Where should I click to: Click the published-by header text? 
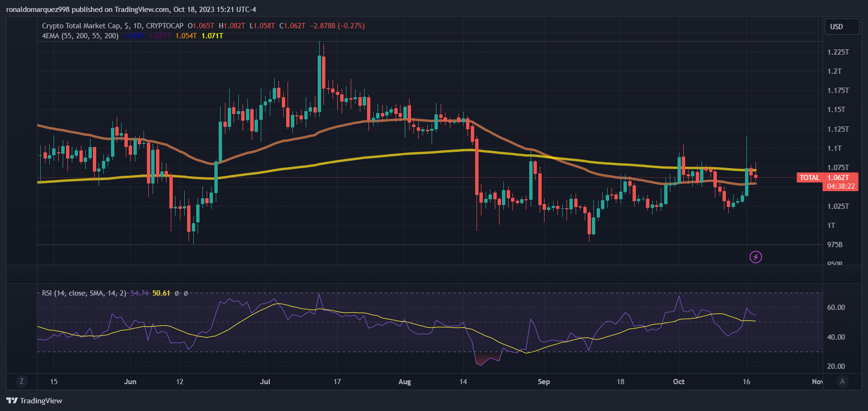(x=131, y=10)
